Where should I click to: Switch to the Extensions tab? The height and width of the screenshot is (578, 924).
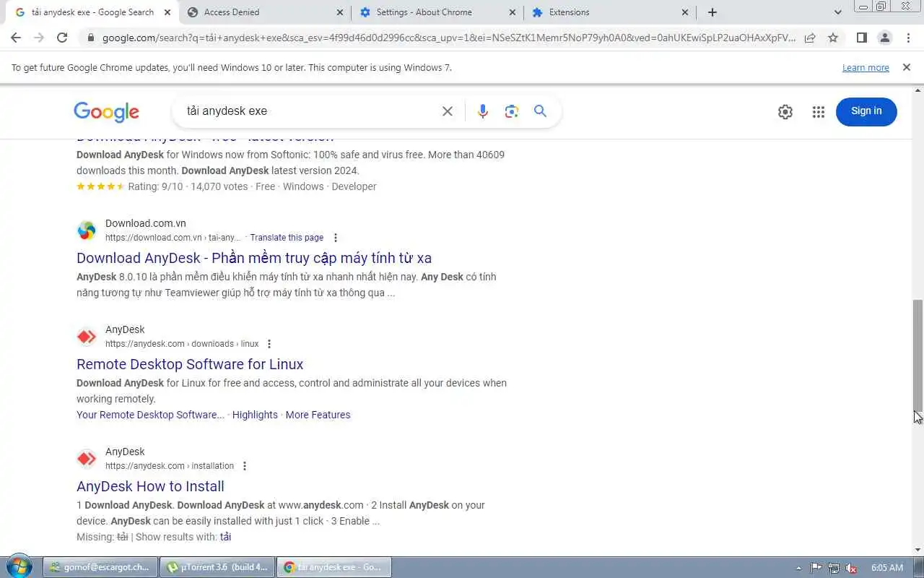(610, 12)
